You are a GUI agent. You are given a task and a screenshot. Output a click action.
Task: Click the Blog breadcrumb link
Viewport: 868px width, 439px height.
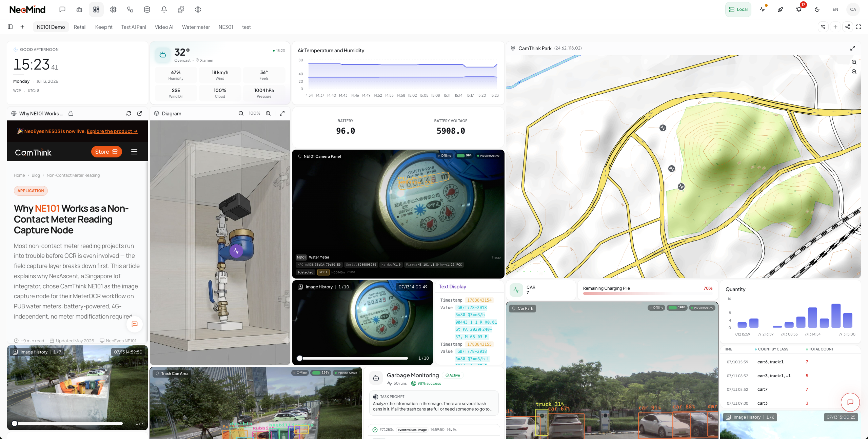(36, 175)
